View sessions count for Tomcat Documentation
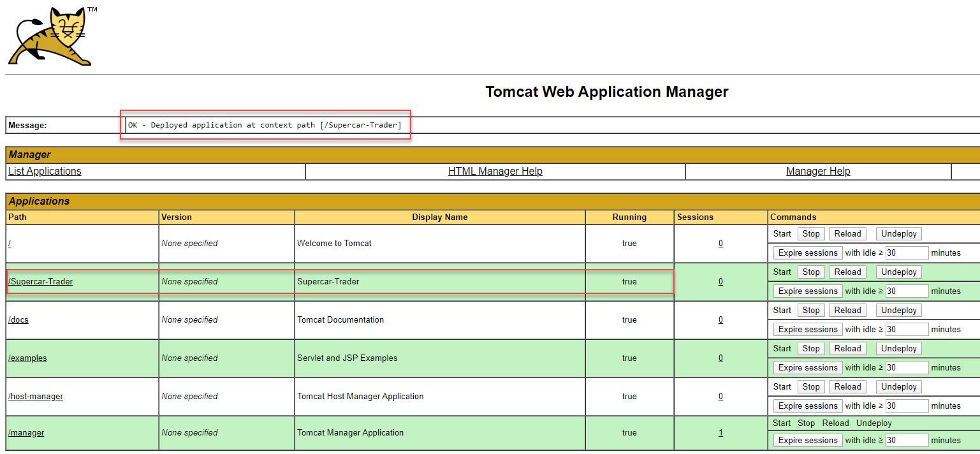This screenshot has width=980, height=454. click(x=720, y=319)
